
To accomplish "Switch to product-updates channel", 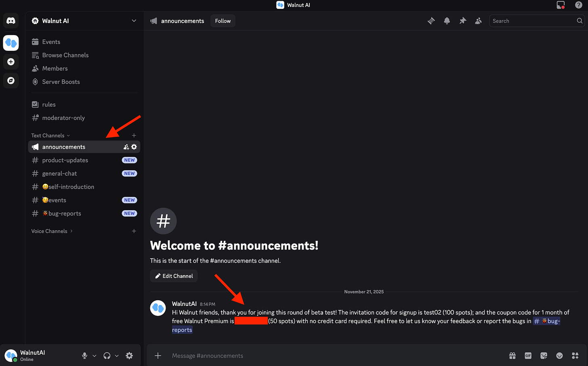I will (x=84, y=160).
